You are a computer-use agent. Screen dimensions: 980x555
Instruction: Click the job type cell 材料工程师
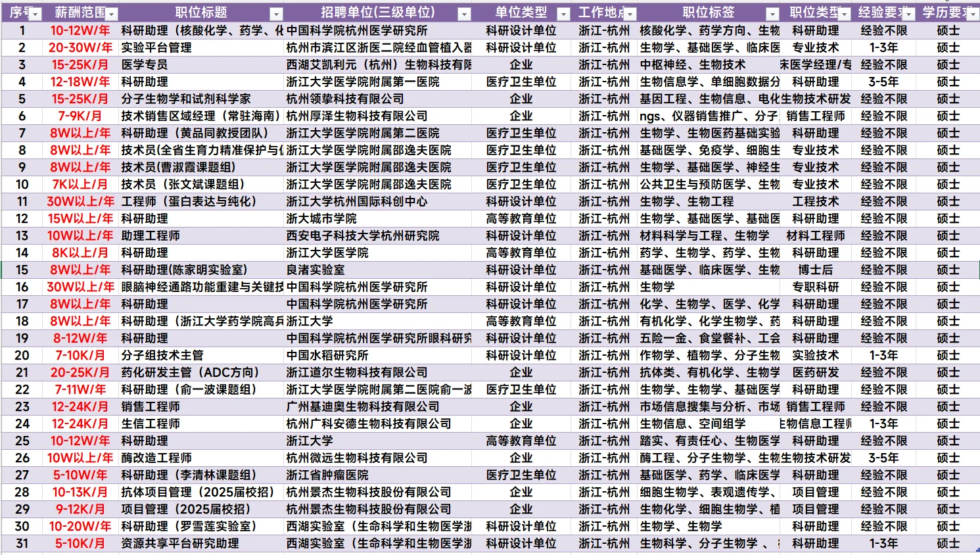(x=816, y=235)
